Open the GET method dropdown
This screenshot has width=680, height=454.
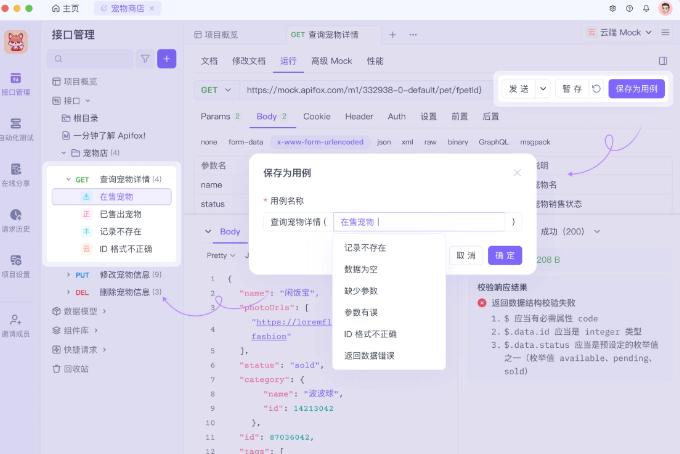tap(216, 90)
